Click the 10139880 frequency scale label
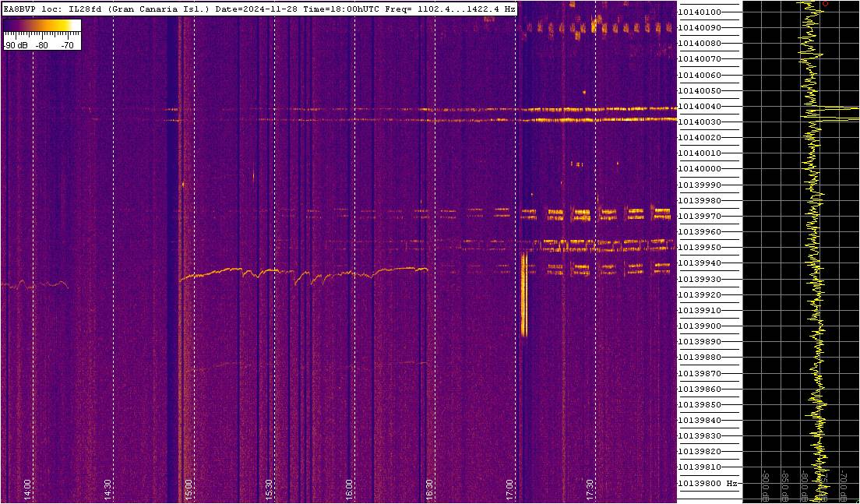Screen dimensions: 860x504 point(700,358)
